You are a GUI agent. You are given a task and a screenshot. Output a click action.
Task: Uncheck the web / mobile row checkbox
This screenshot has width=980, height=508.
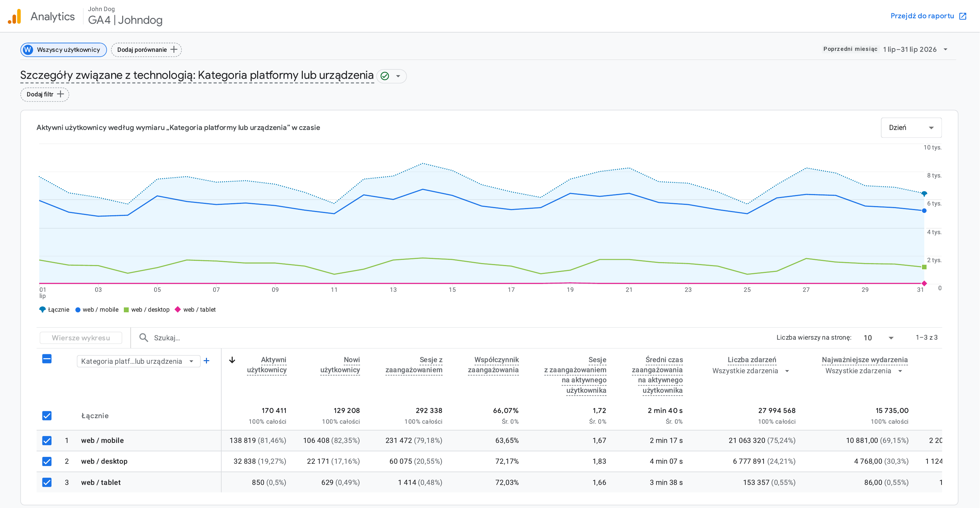tap(47, 440)
